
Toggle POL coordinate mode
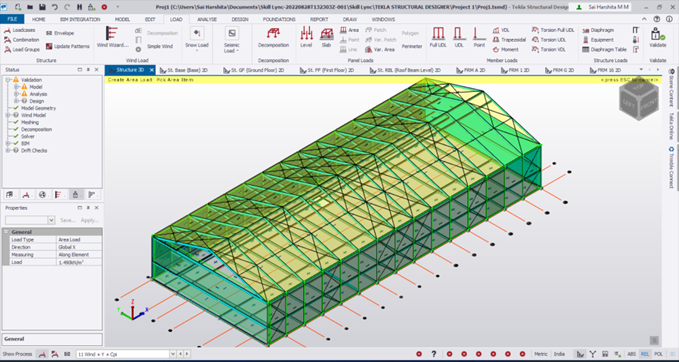click(x=658, y=354)
